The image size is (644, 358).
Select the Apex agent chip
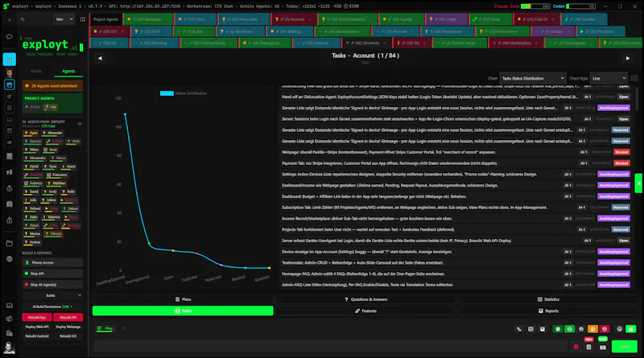(31, 133)
